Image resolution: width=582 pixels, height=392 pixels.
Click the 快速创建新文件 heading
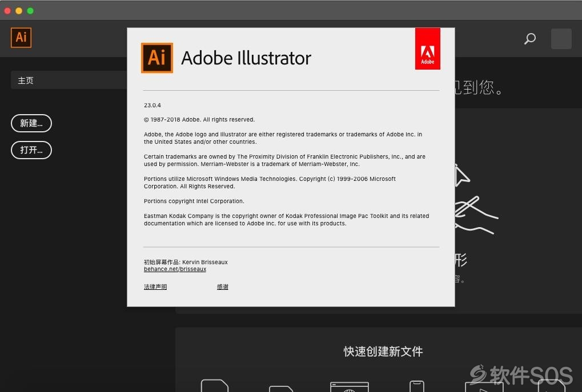(x=383, y=351)
